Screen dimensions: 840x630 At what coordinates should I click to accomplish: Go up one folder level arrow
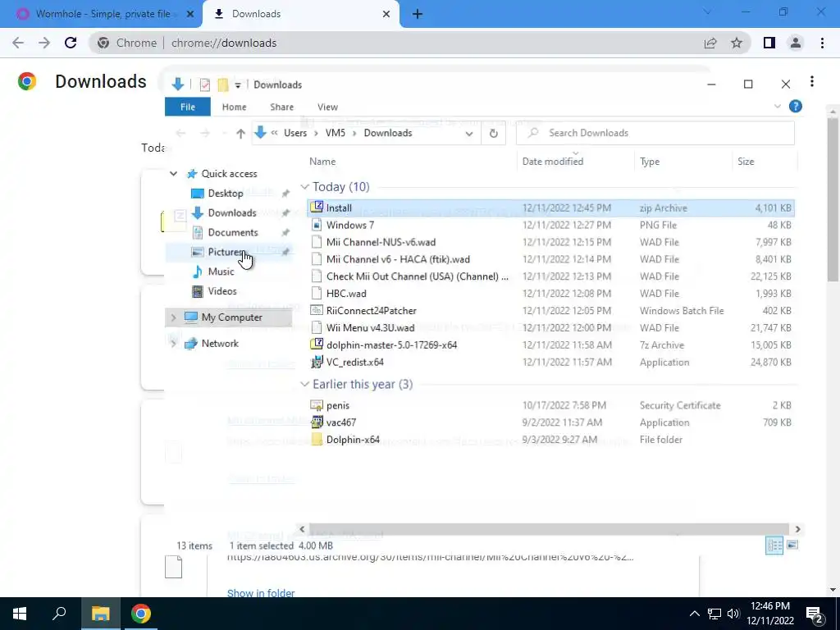(240, 134)
